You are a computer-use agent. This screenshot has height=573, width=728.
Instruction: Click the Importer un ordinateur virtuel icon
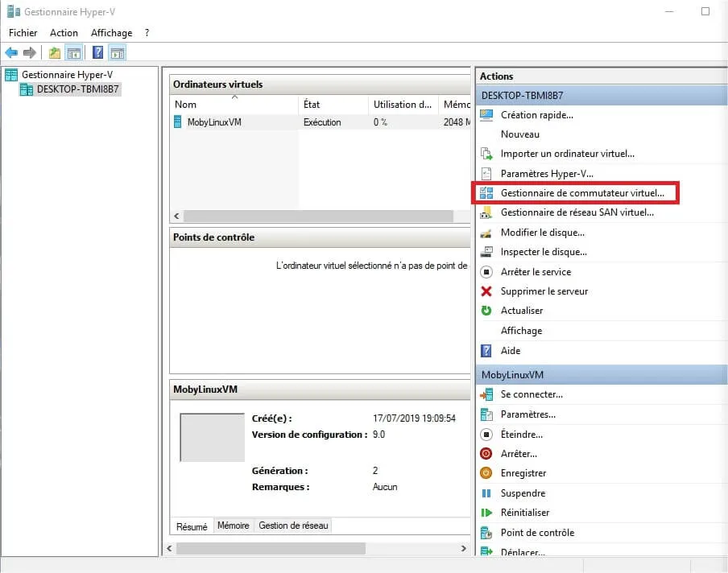point(486,154)
